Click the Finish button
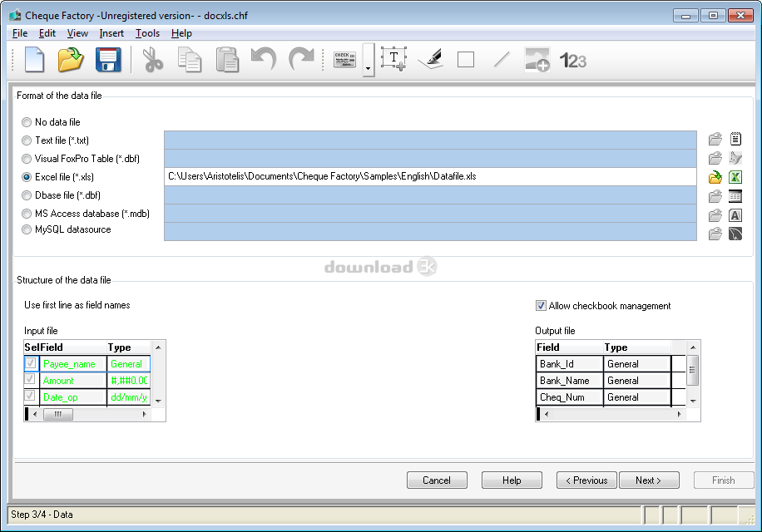 (x=724, y=480)
